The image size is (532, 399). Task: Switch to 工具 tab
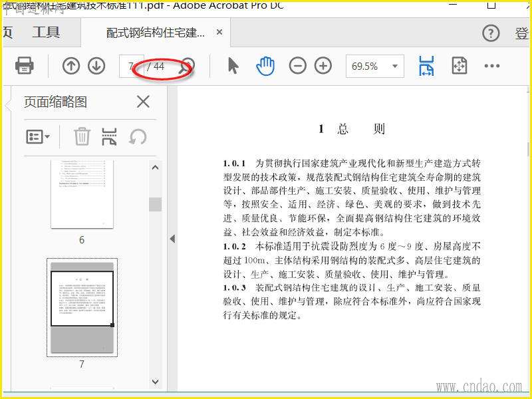tap(46, 33)
